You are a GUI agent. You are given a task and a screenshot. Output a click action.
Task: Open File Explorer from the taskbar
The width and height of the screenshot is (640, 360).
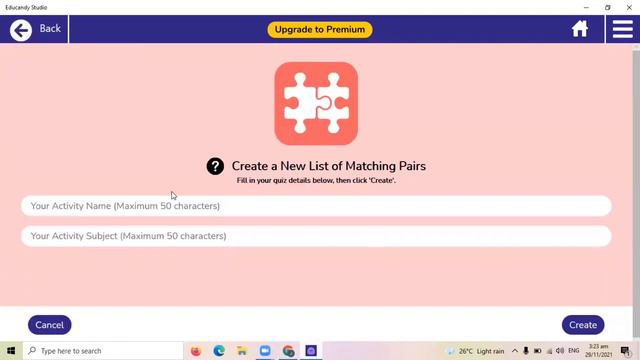[242, 351]
